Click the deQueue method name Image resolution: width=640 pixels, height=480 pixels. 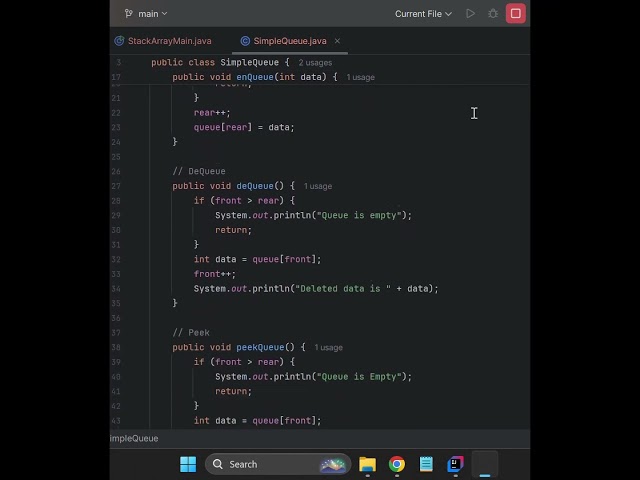coord(255,186)
